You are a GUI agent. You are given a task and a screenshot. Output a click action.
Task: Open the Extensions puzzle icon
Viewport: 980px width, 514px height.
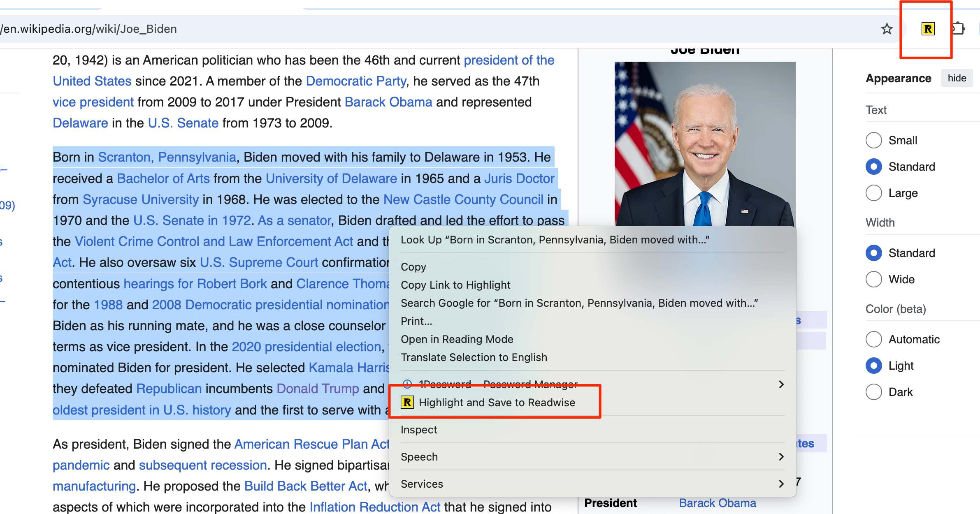click(959, 29)
